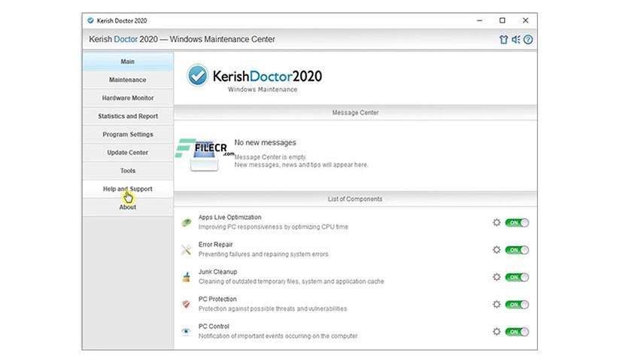Open Program Settings
The image size is (629, 364).
click(128, 135)
